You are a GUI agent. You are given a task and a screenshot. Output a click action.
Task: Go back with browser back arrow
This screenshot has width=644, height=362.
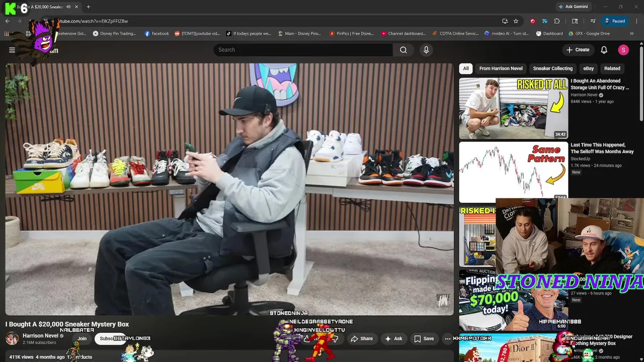coord(7,21)
